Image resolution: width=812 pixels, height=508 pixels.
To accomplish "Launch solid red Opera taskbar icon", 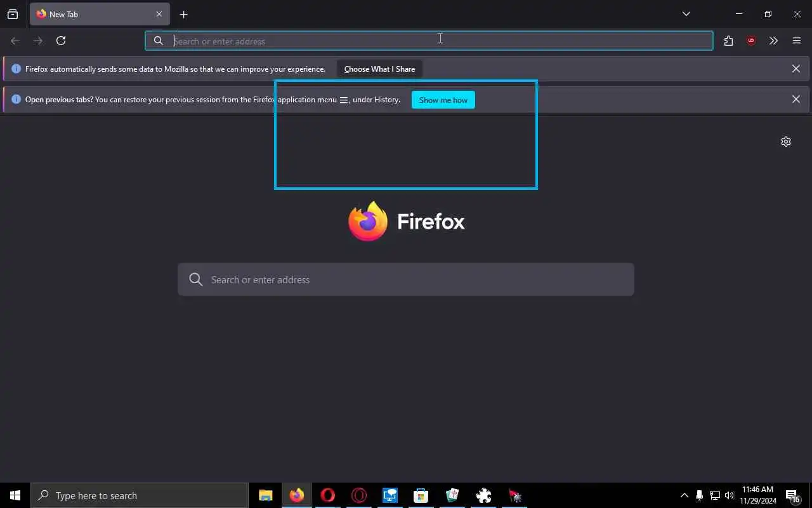I will tap(328, 495).
